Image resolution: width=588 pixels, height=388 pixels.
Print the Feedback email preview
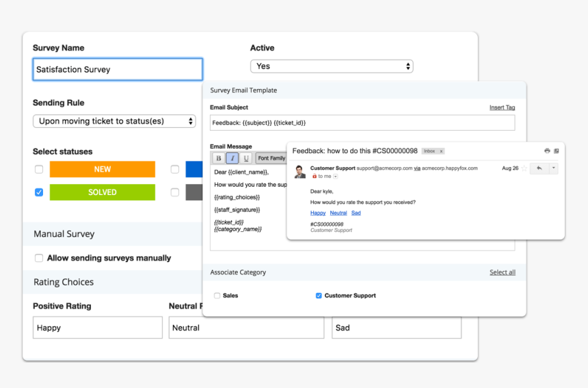(547, 151)
